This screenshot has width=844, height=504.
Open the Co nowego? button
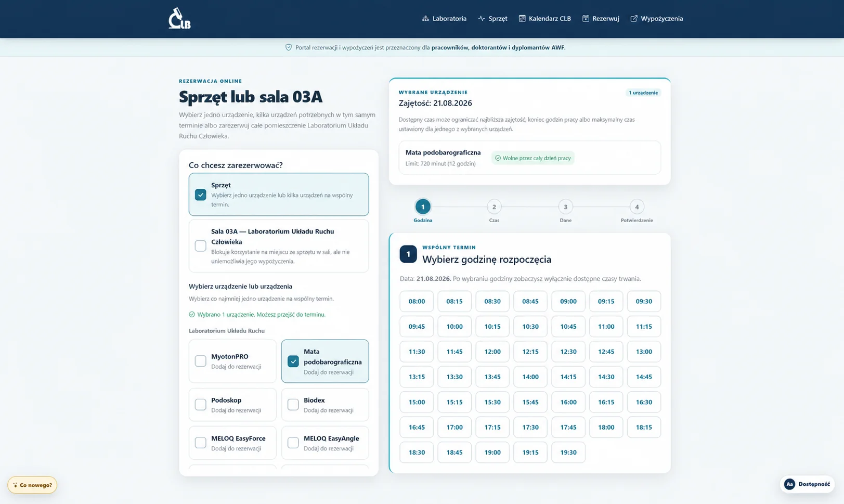[32, 485]
